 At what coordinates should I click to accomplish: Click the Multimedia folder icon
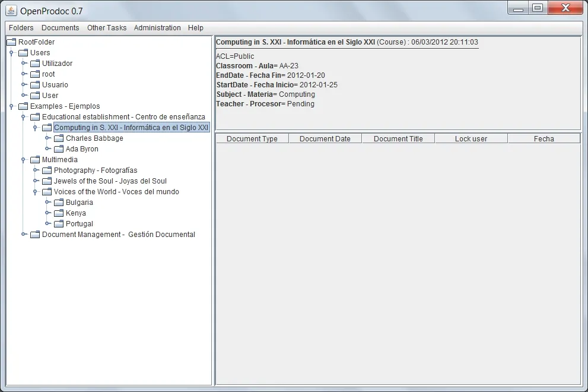tap(34, 159)
